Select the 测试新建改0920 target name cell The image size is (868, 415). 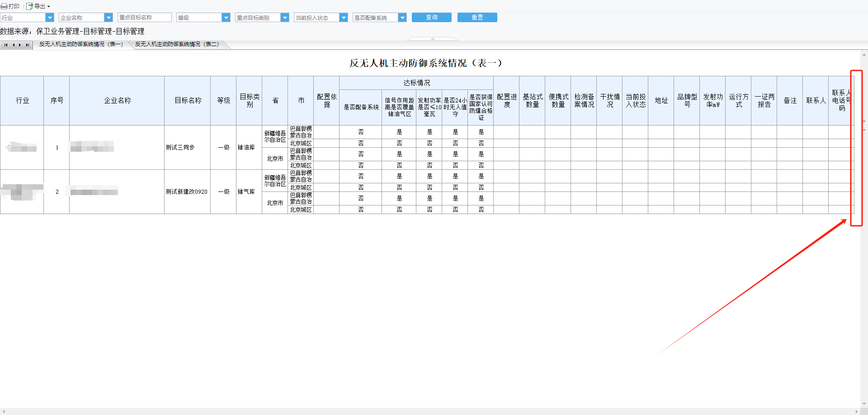[188, 192]
